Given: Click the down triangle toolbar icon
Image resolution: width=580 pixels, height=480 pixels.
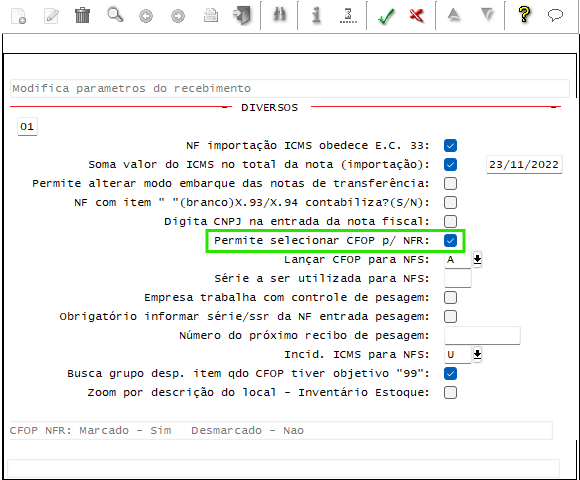Looking at the screenshot, I should [x=488, y=15].
